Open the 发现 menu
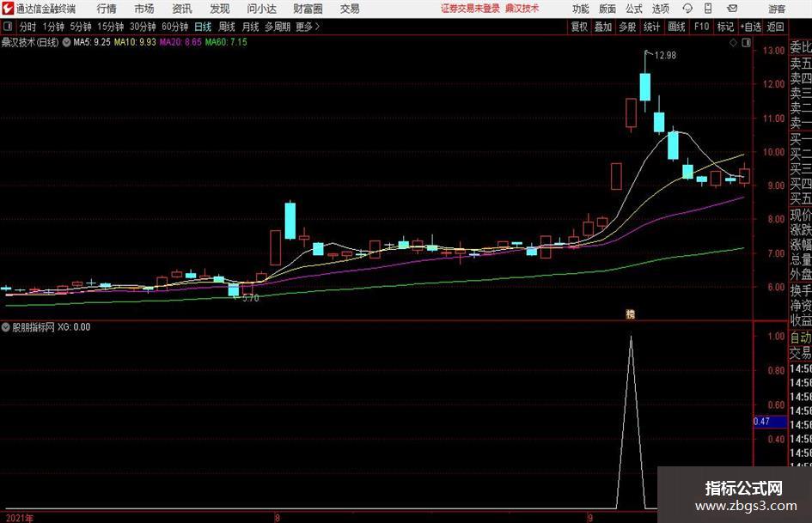This screenshot has width=812, height=523. click(x=220, y=9)
